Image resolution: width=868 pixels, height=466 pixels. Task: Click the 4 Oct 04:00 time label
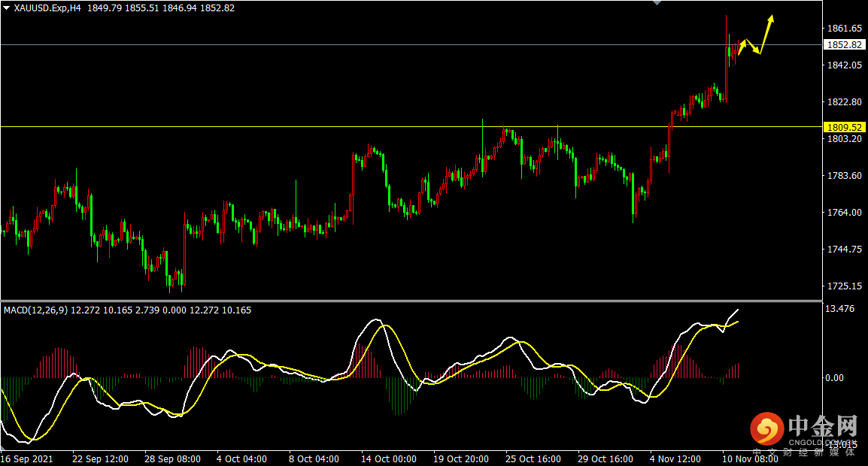241,458
